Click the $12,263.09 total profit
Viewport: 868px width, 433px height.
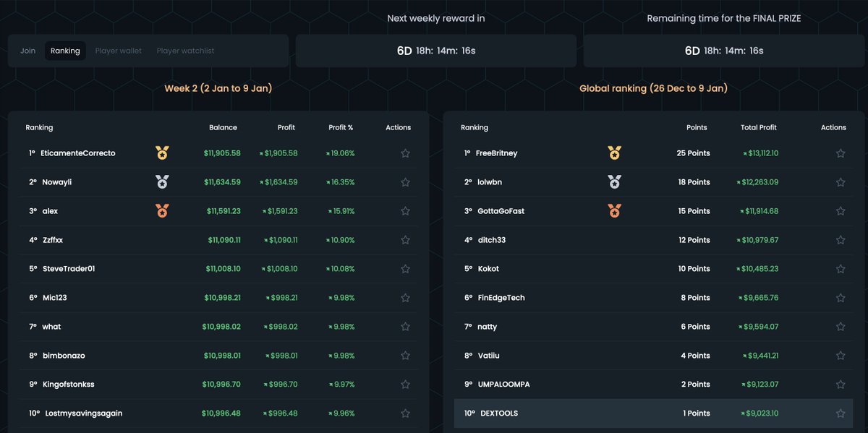757,182
